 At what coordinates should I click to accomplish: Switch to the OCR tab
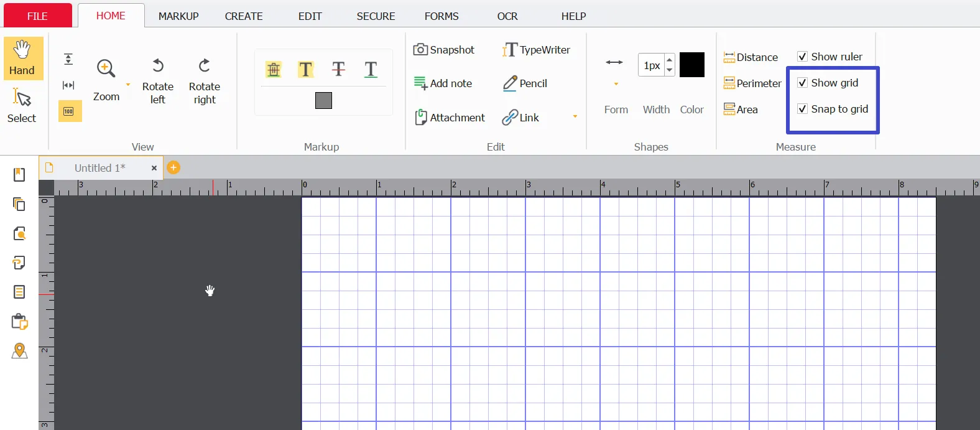(507, 16)
